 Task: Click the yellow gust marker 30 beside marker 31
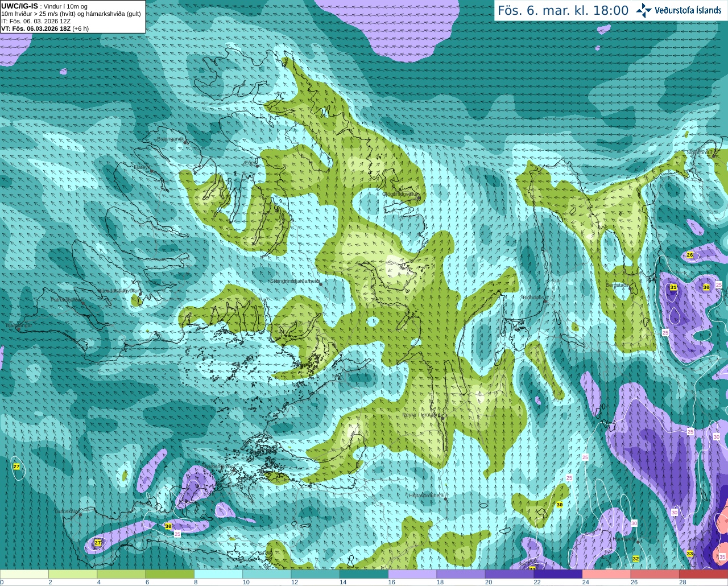click(706, 287)
